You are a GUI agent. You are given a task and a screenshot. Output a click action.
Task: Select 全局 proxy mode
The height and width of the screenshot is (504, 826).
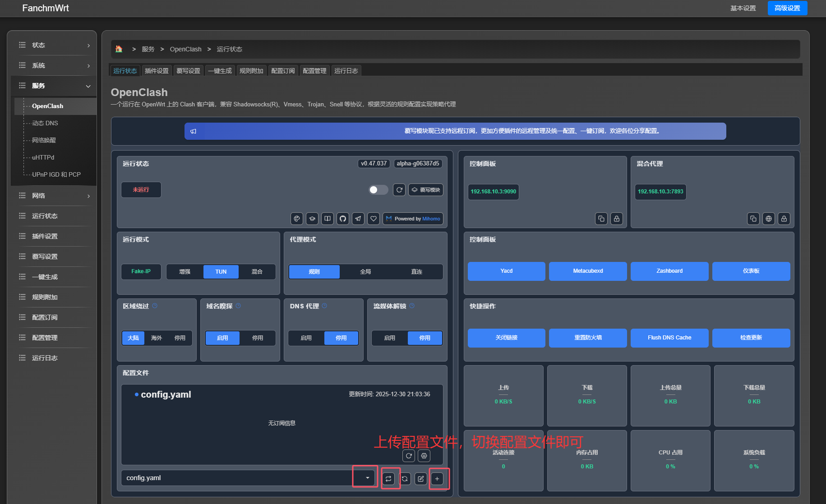tap(365, 272)
